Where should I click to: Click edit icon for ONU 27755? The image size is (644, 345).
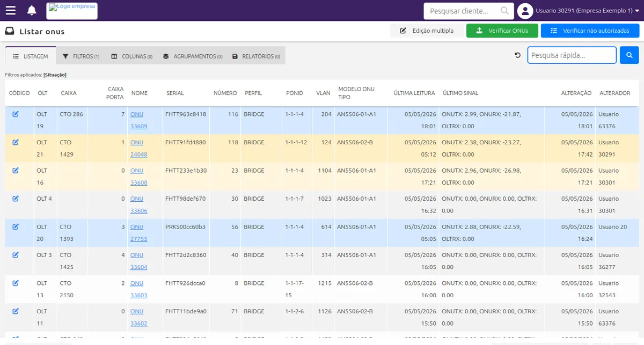[16, 226]
